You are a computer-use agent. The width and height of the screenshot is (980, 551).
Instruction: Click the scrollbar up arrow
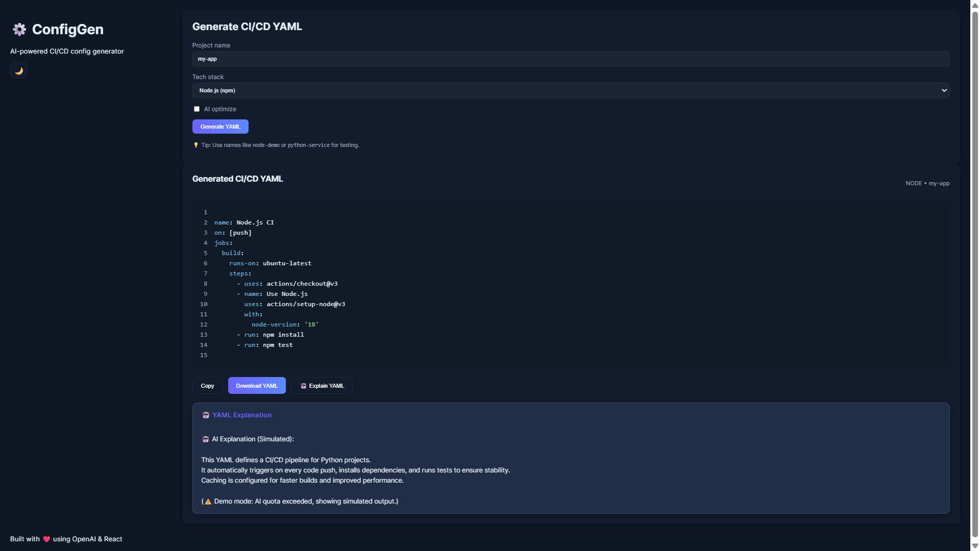(x=974, y=5)
